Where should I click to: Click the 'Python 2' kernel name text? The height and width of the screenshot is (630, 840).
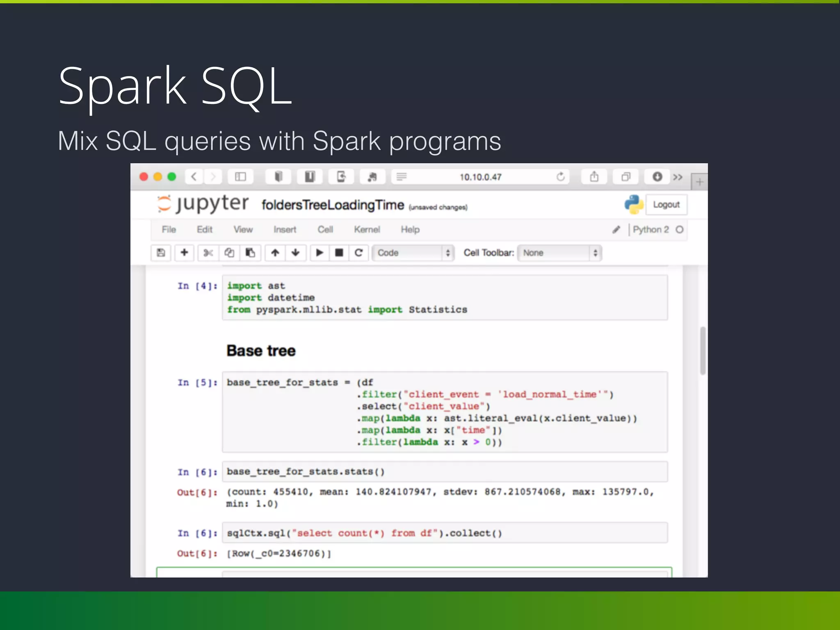pyautogui.click(x=651, y=230)
